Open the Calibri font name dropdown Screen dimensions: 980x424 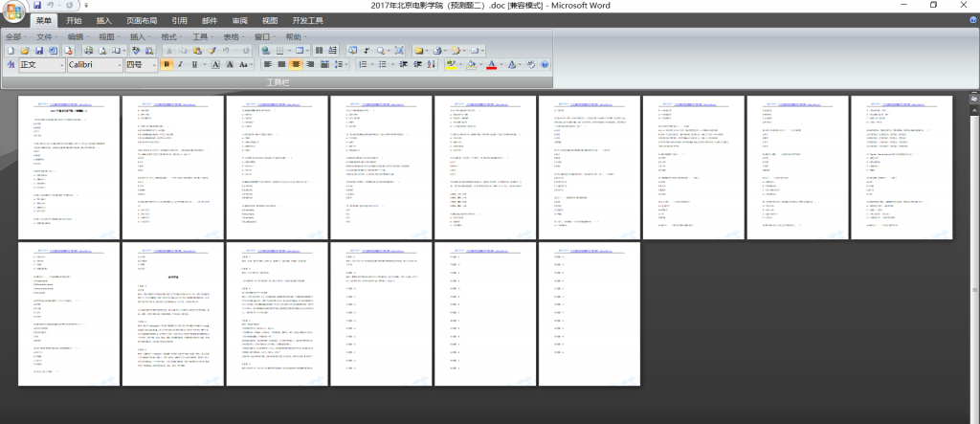click(x=118, y=64)
